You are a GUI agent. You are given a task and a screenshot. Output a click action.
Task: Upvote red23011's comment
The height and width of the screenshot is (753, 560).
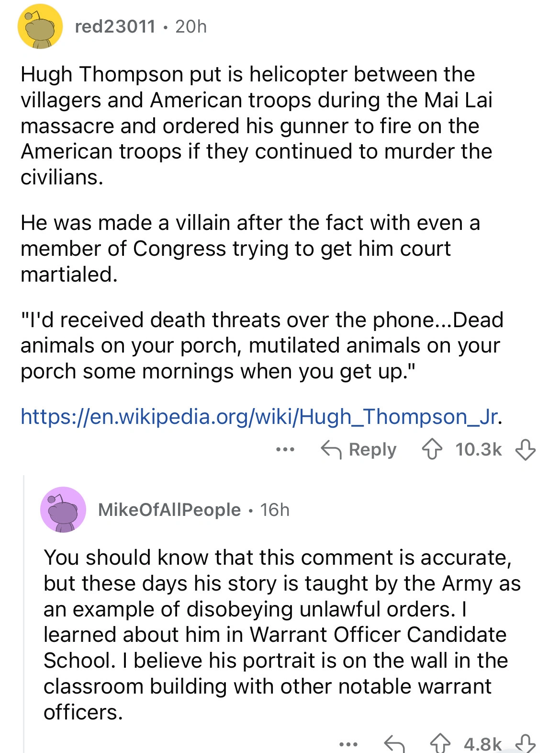(432, 450)
